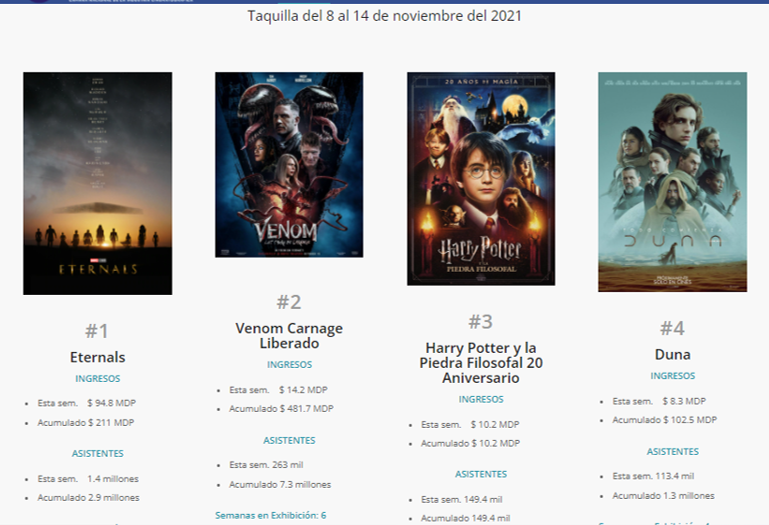Screen dimensions: 769x525
Task: Click Eternals attendance 1.4 millones
Action: coord(88,479)
